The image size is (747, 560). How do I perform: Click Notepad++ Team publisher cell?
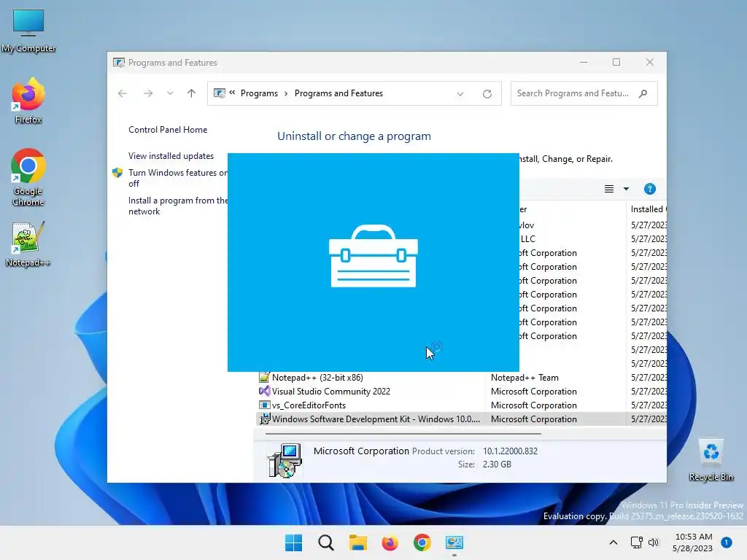525,378
